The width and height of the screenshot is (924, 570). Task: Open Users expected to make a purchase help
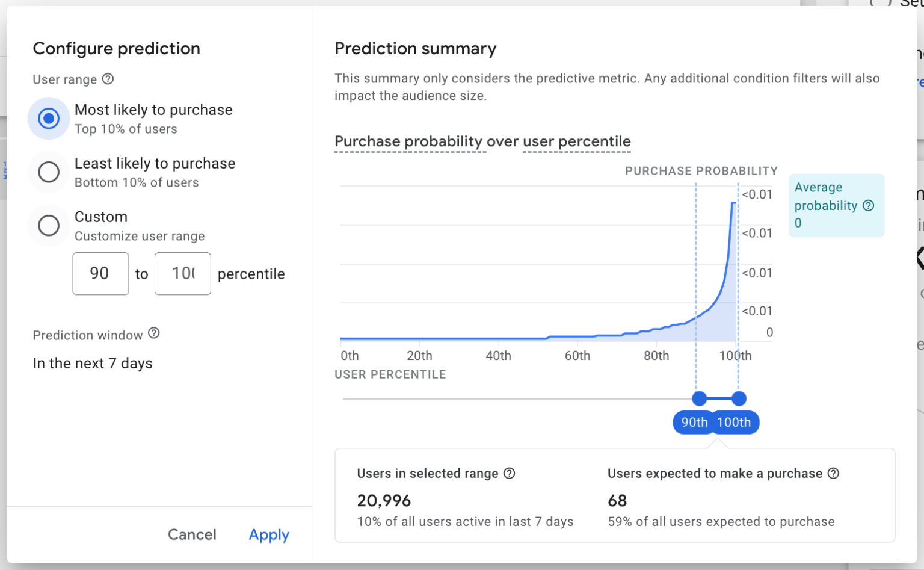(x=834, y=474)
